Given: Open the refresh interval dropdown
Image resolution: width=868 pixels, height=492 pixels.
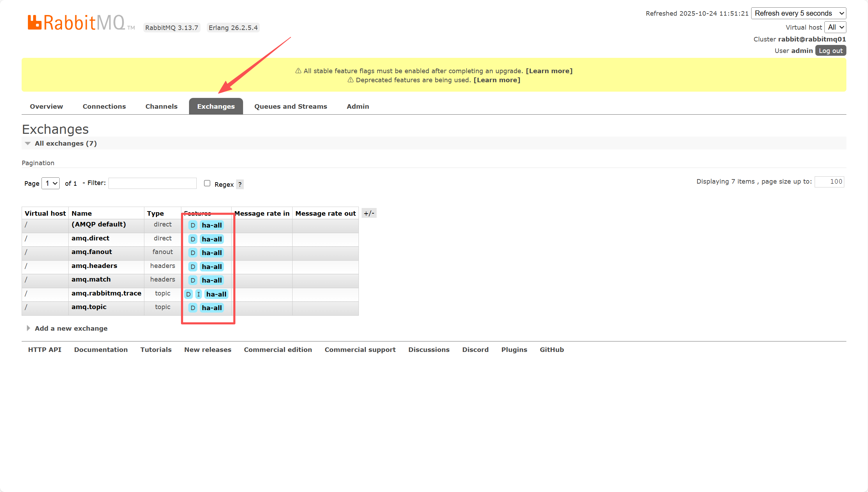Looking at the screenshot, I should point(798,13).
